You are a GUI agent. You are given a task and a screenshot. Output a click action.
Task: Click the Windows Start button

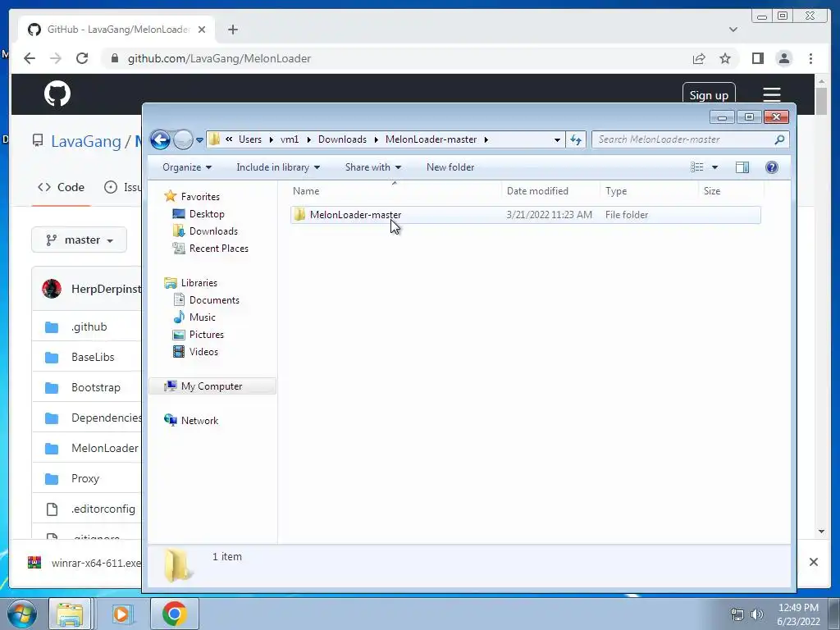[22, 614]
